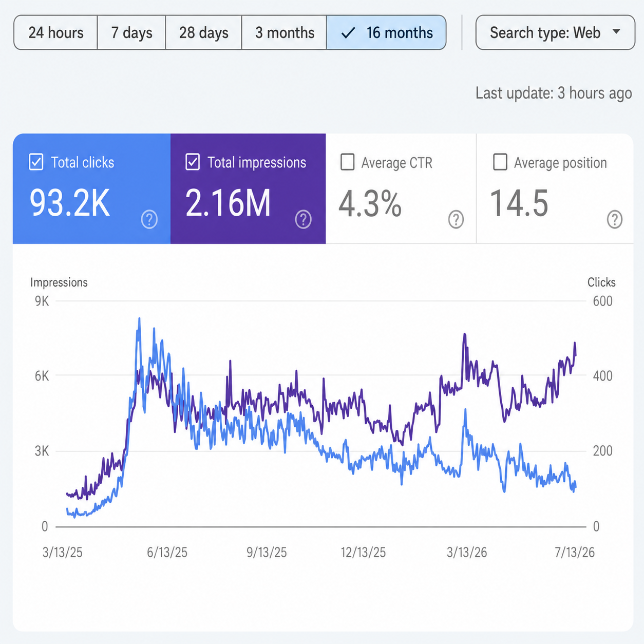Click the 400 clicks axis value
The image size is (644, 644).
click(x=603, y=376)
